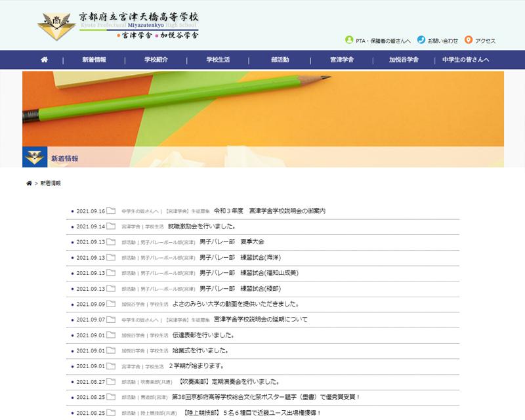Image resolution: width=525 pixels, height=420 pixels.
Task: Click the PTA・保護者の皆さんへ person icon
Action: [348, 40]
